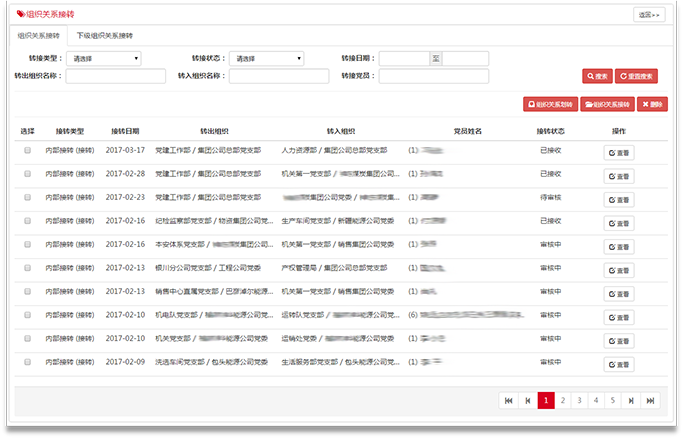Jump to the last page of results
The width and height of the screenshot is (683, 439).
650,401
